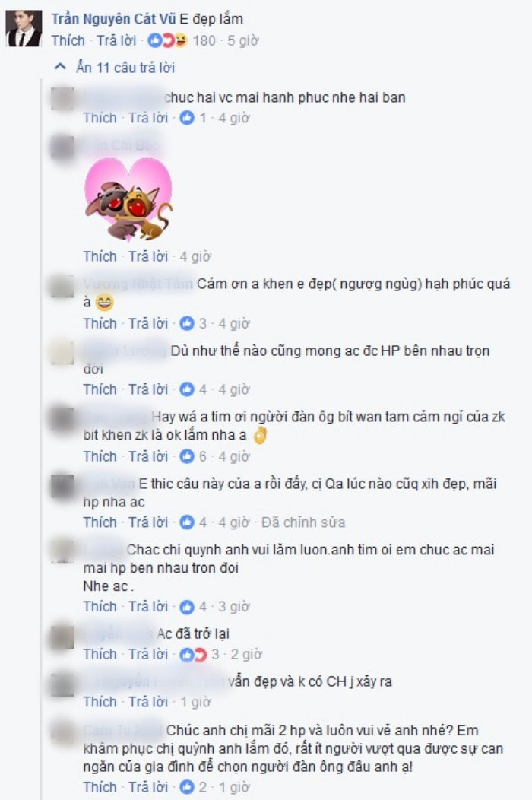
Task: Open the Trần Nguyên Cát Vũ profile name
Action: (113, 19)
